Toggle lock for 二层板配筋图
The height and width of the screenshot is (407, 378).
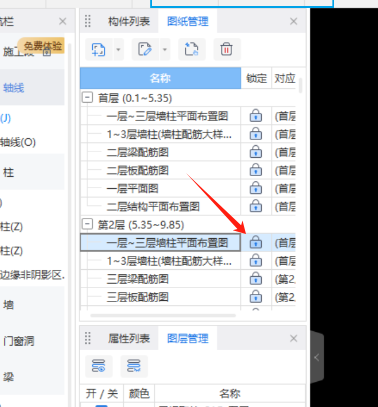pos(256,170)
